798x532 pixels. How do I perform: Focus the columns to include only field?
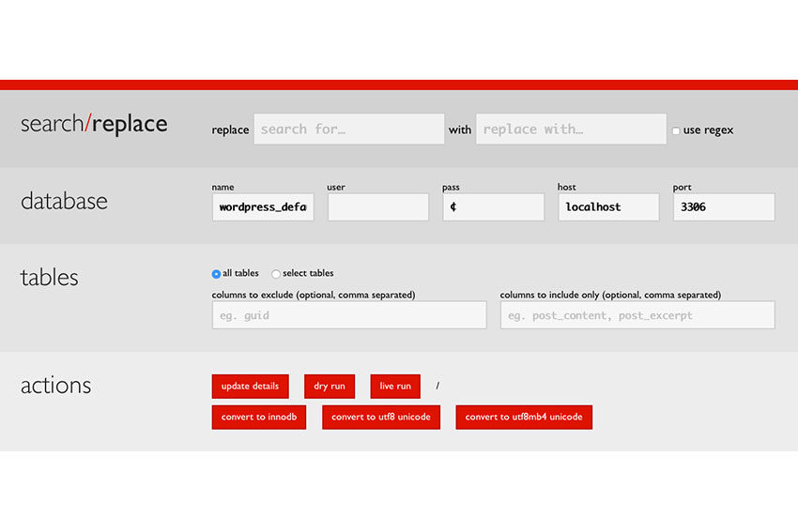point(637,315)
